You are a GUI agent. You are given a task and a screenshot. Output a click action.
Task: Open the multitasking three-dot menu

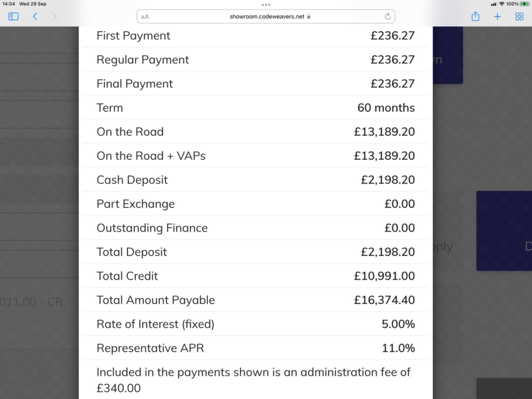[x=266, y=5]
